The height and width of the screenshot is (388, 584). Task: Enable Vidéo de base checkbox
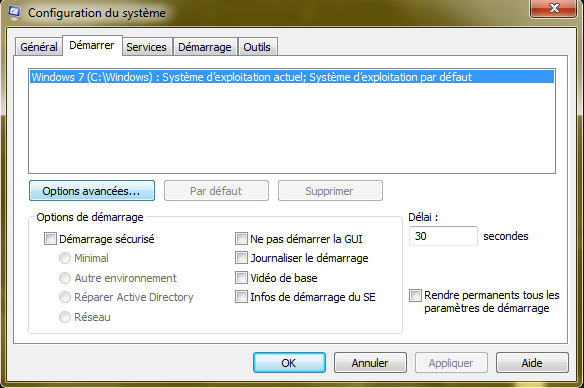[241, 278]
